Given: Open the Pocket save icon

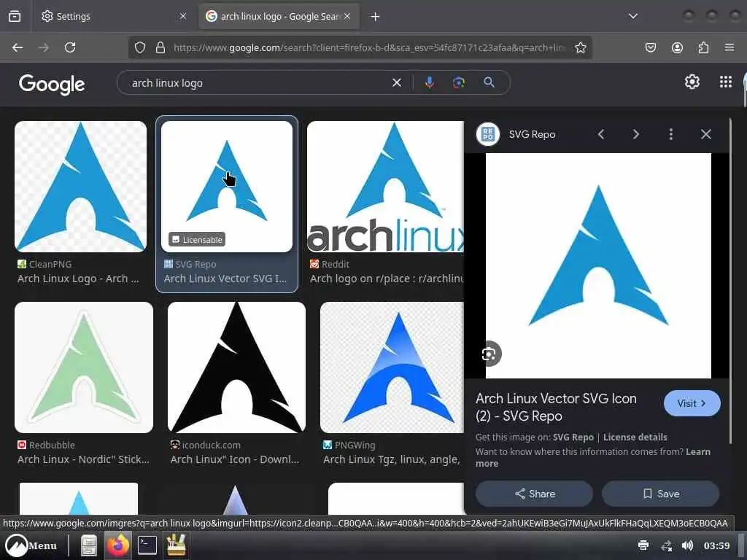Looking at the screenshot, I should point(650,47).
